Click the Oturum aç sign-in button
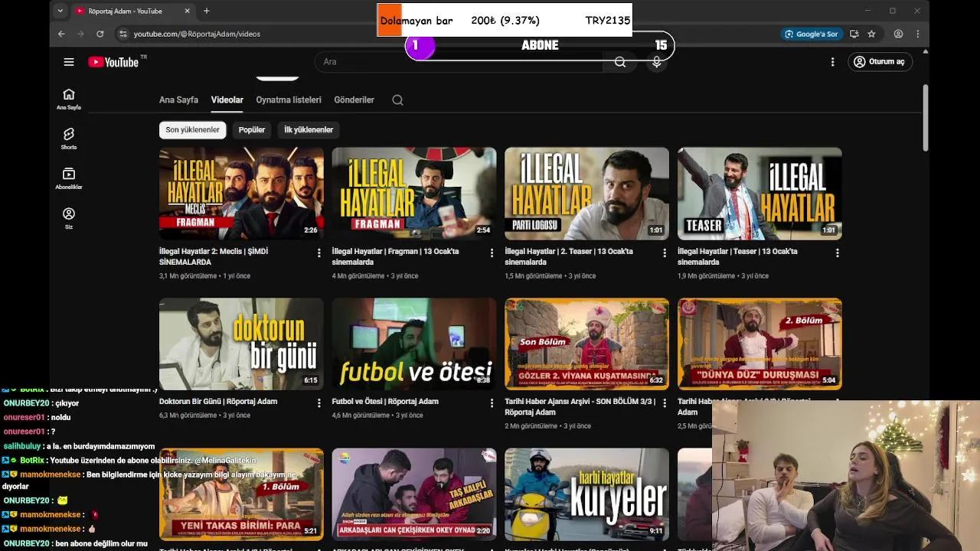Screen dimensions: 980x551 click(880, 62)
